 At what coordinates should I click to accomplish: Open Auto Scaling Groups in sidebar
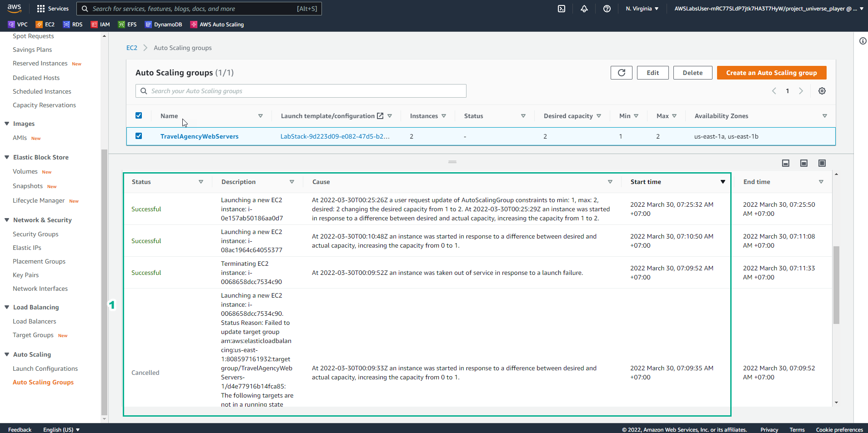[x=43, y=382]
